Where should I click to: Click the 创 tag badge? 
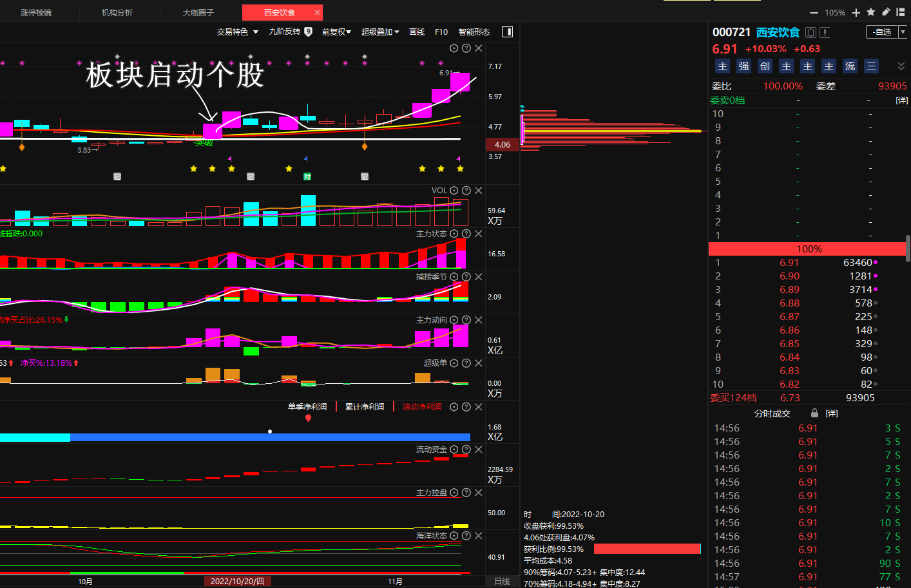765,66
